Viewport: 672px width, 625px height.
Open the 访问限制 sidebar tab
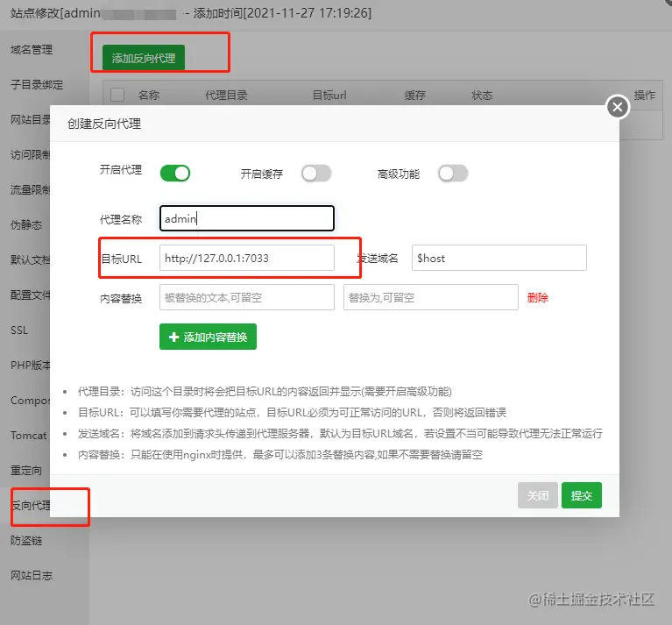pos(30,155)
